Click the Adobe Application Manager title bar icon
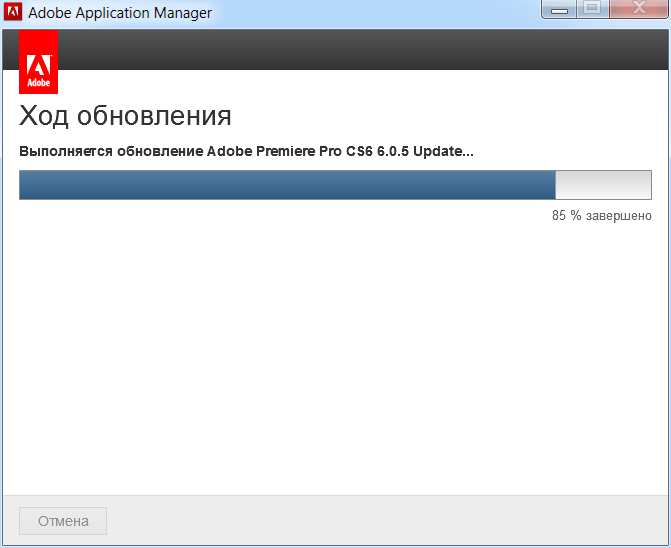The width and height of the screenshot is (671, 548). pyautogui.click(x=13, y=12)
